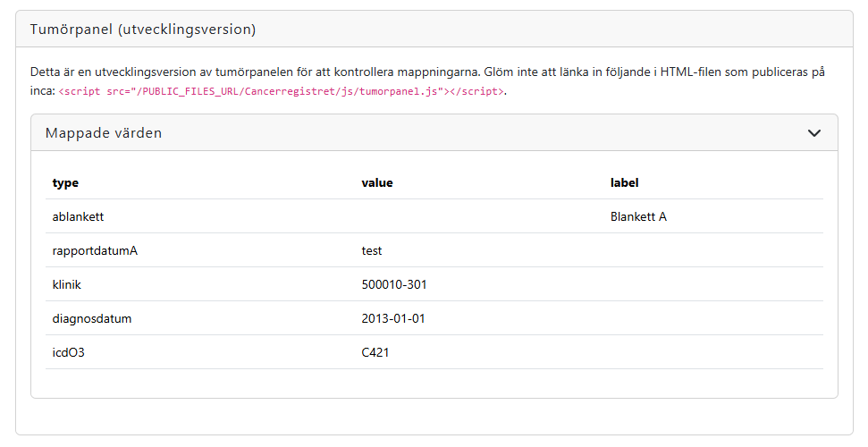This screenshot has width=868, height=447.
Task: Click the Tumörpanel (utvecklingsversion) heading
Action: [143, 30]
